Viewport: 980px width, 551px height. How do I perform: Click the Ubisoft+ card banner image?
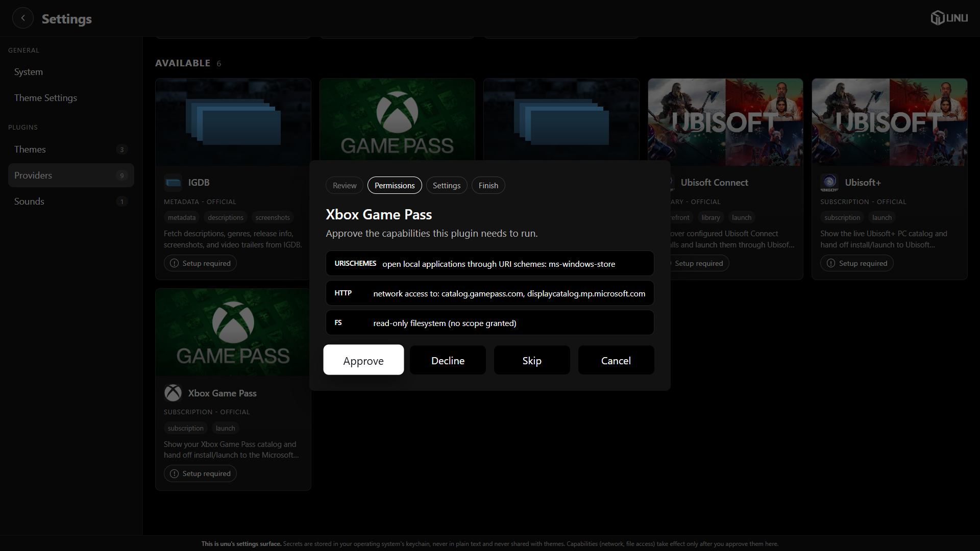click(890, 122)
